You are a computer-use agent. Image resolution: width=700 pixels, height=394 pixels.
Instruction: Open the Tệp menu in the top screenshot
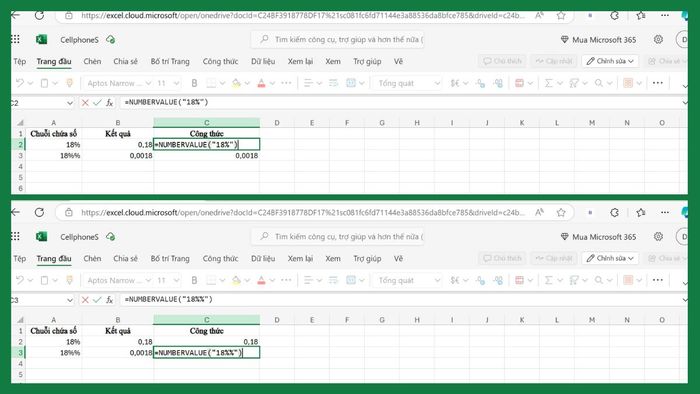[20, 62]
